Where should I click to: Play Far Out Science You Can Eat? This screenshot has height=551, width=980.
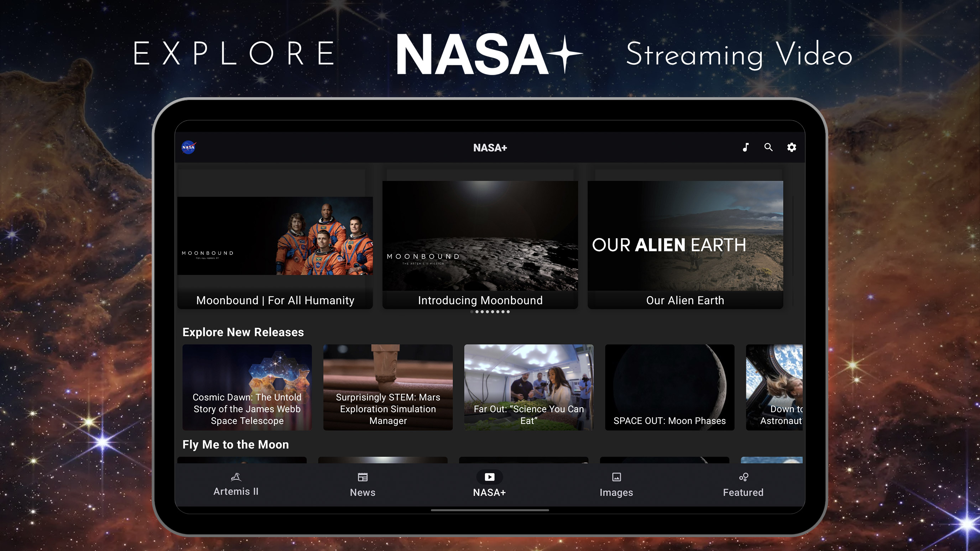point(528,387)
